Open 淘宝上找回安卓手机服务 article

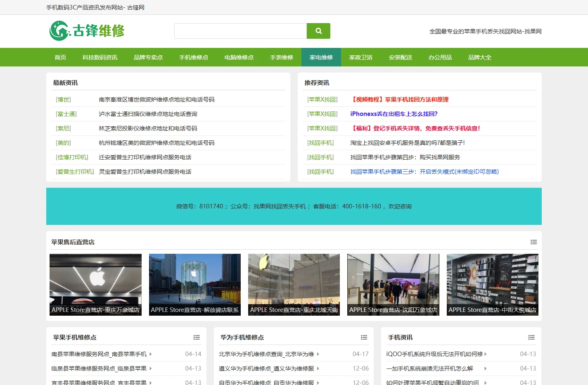point(408,143)
